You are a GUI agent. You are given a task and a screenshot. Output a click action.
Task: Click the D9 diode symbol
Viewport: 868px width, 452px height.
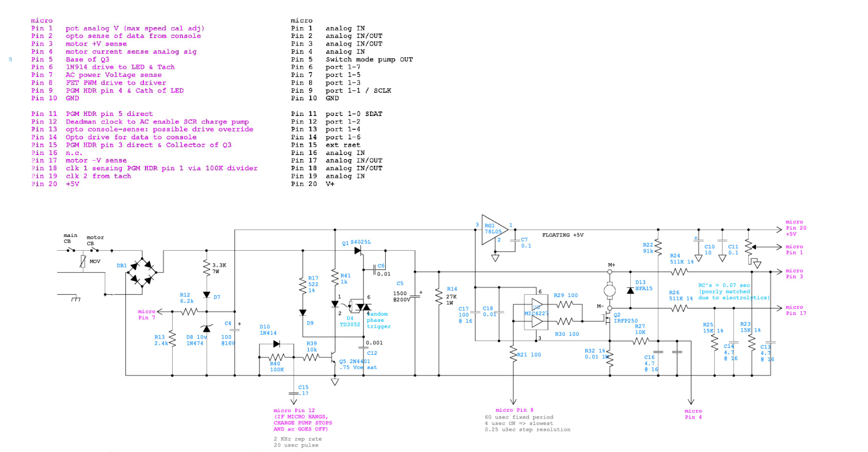tap(303, 312)
